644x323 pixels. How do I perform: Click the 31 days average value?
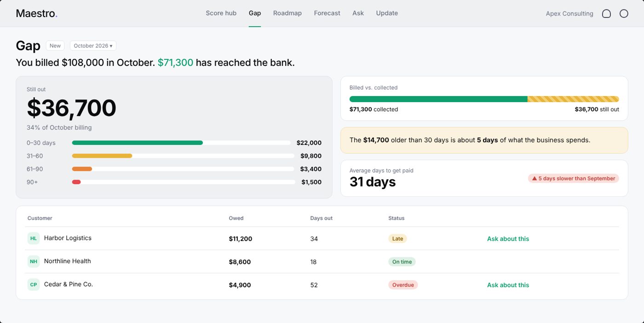coord(373,182)
